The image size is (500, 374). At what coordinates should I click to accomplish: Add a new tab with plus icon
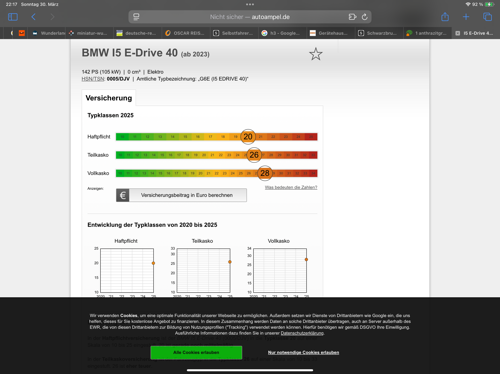466,17
